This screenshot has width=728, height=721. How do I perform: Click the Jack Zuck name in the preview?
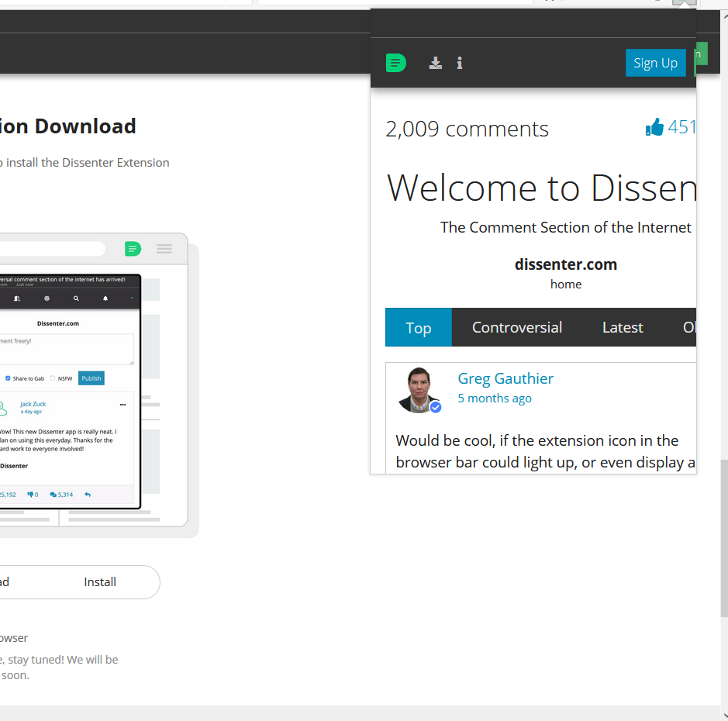click(33, 404)
